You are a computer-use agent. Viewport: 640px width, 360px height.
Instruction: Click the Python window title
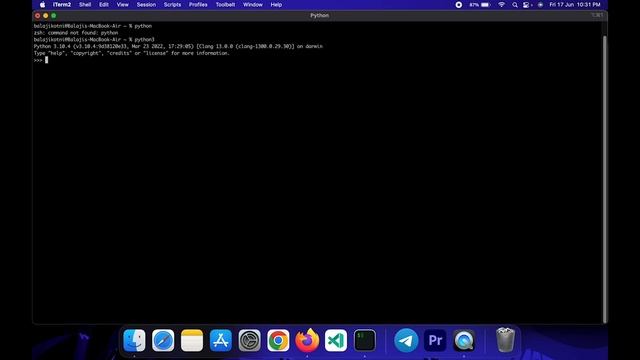pyautogui.click(x=320, y=16)
